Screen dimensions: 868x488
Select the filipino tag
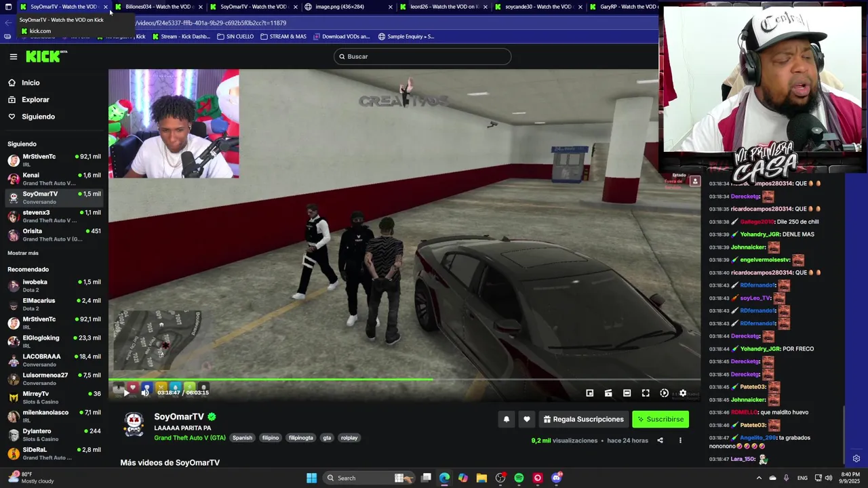(271, 438)
